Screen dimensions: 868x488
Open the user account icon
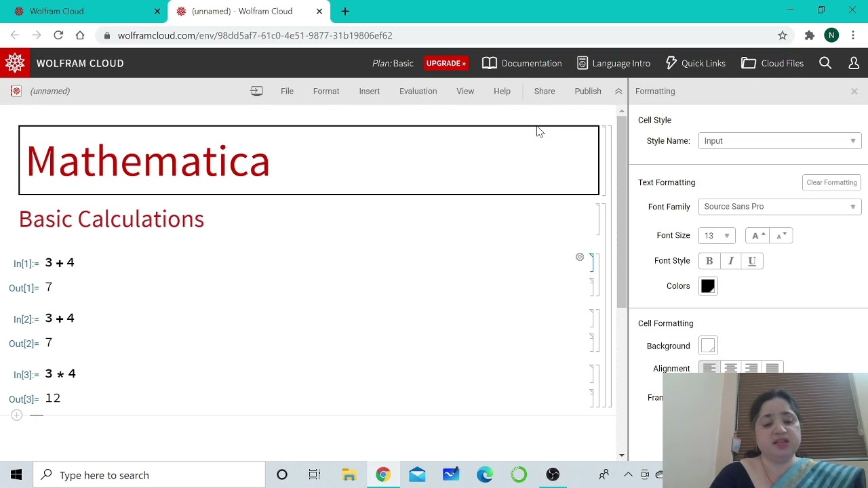[854, 63]
